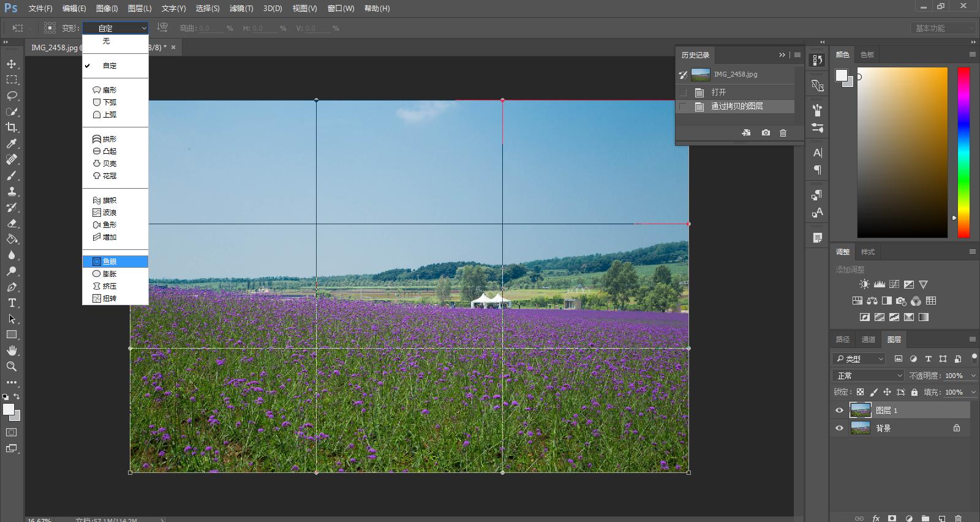Toggle 背景 layer visibility eye
This screenshot has width=980, height=522.
(x=839, y=428)
